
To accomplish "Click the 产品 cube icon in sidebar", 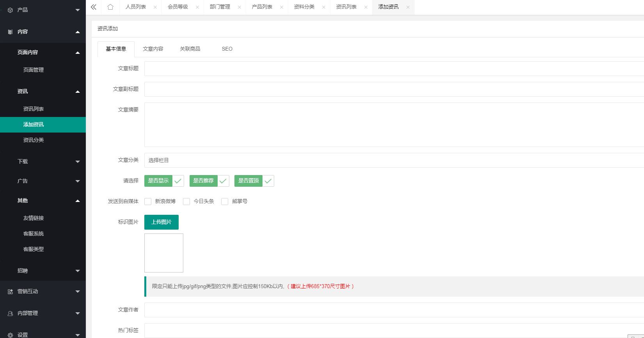I will pyautogui.click(x=10, y=10).
